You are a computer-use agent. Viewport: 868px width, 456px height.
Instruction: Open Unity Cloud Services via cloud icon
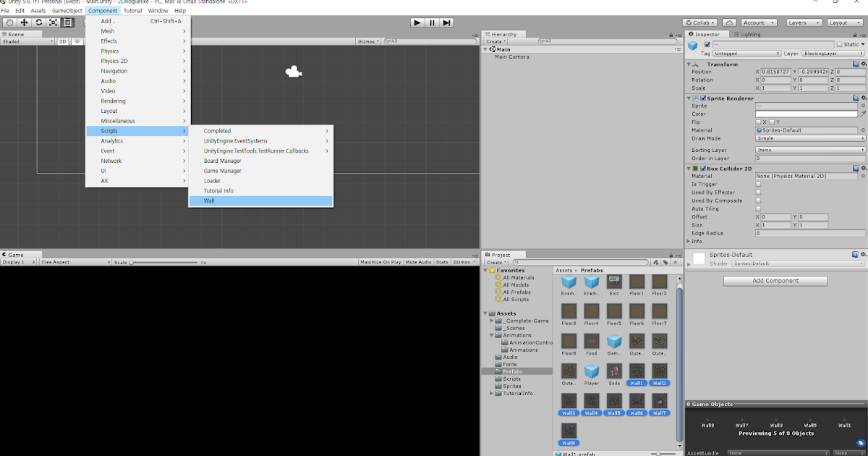click(x=728, y=22)
